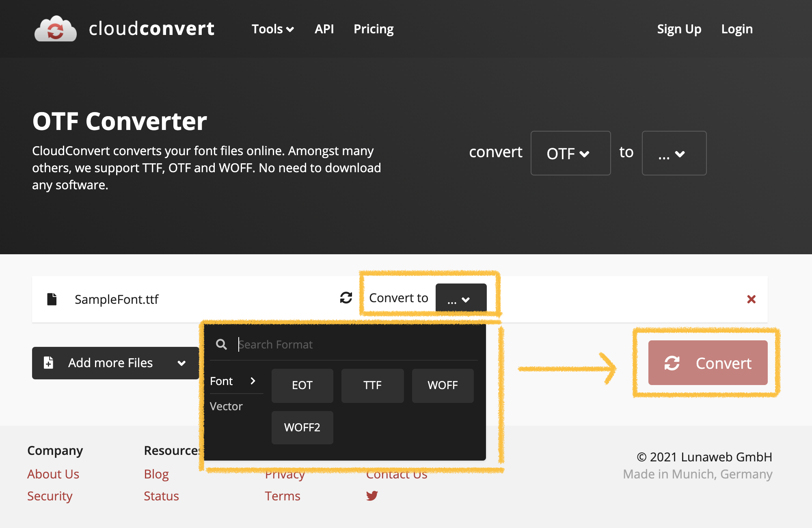Click the red Convert button
Viewport: 812px width, 528px height.
(x=708, y=363)
